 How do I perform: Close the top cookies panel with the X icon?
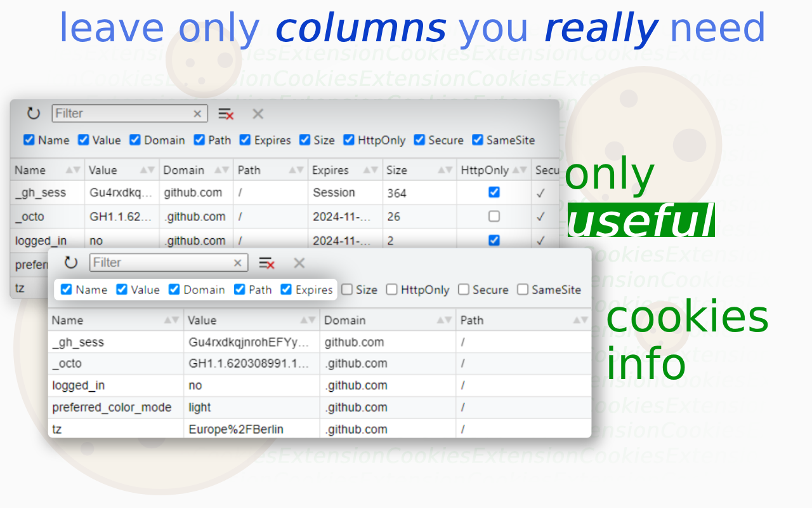pos(258,113)
